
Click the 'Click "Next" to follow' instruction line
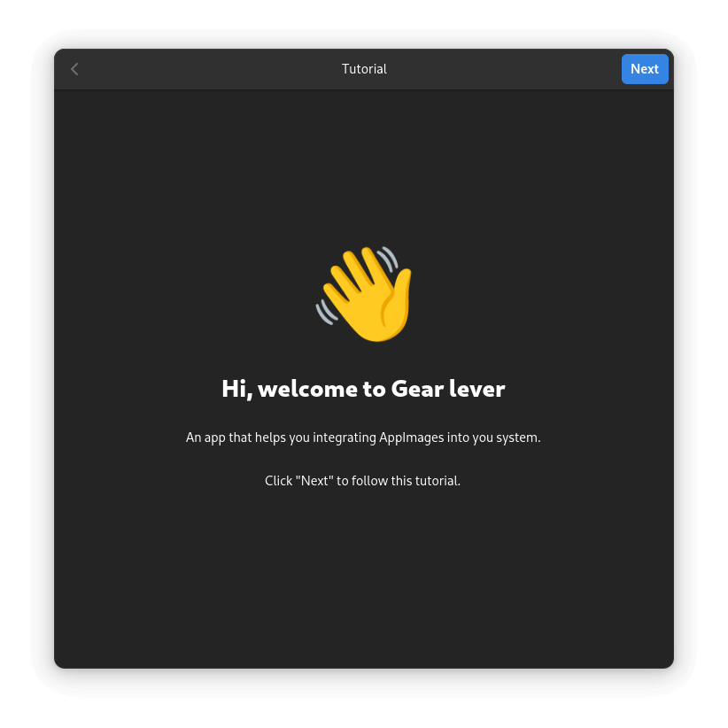(x=363, y=482)
